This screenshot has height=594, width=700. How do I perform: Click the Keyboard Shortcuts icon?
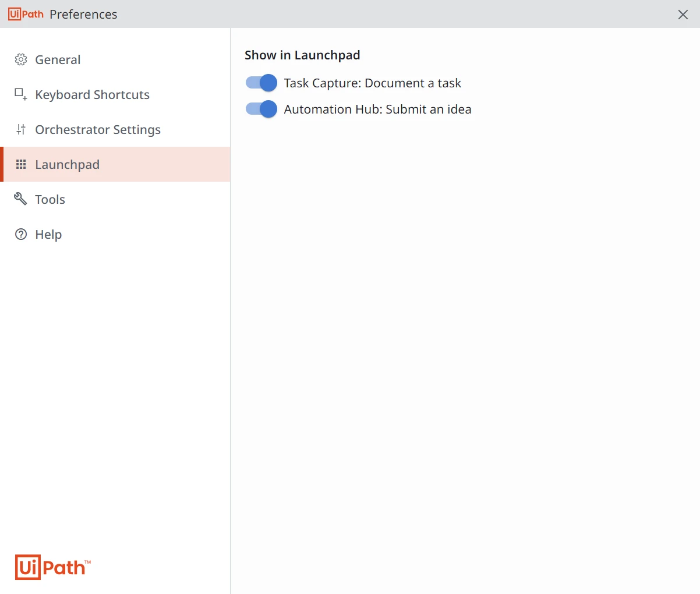(21, 94)
